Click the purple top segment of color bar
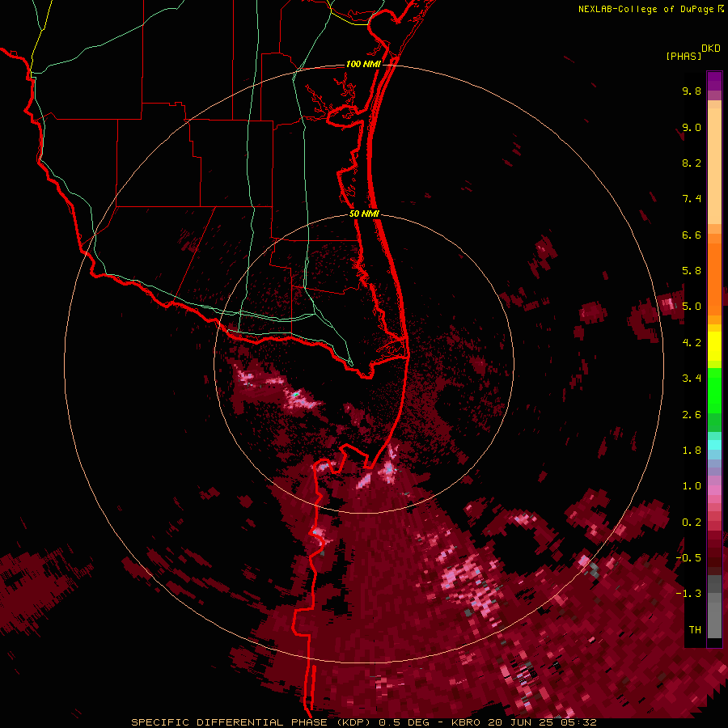The width and height of the screenshot is (728, 728). 714,81
